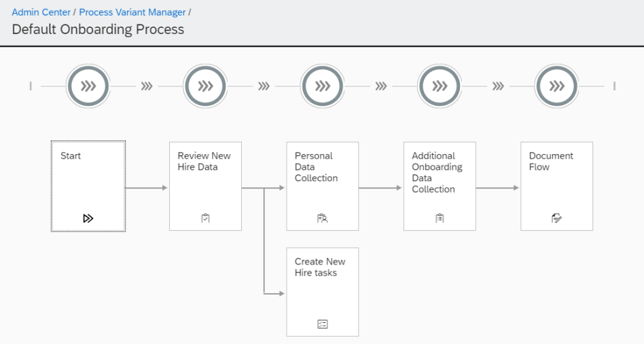The image size is (644, 344).
Task: Click the chevron connector between fourth and fifth stages
Action: coord(498,86)
